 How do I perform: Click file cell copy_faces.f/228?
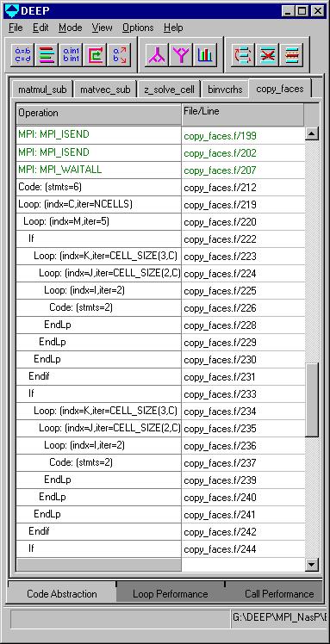[244, 325]
